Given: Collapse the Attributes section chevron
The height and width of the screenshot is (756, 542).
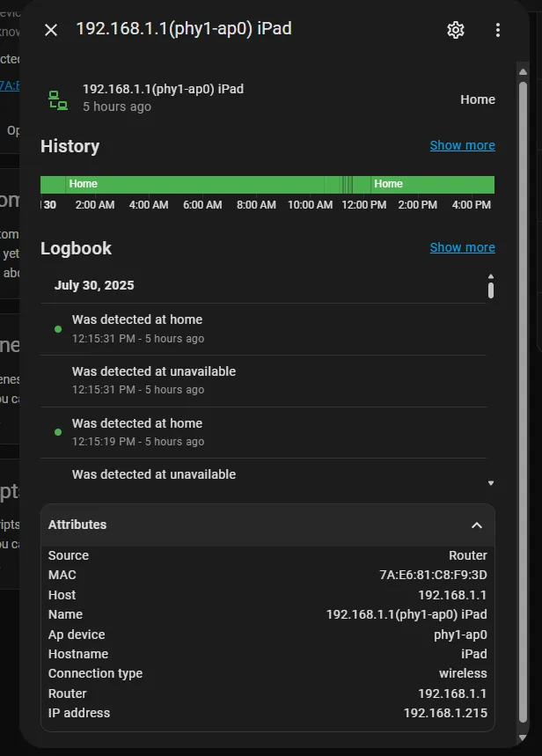Looking at the screenshot, I should click(476, 525).
